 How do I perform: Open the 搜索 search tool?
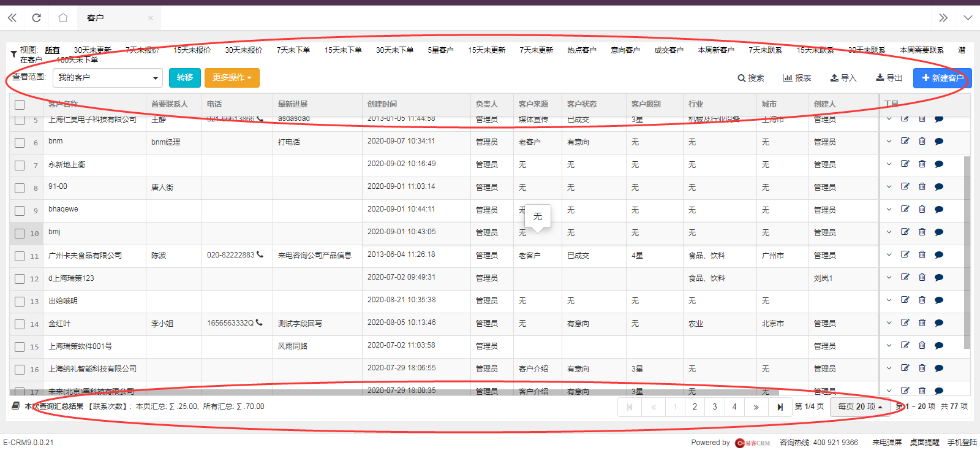[751, 78]
